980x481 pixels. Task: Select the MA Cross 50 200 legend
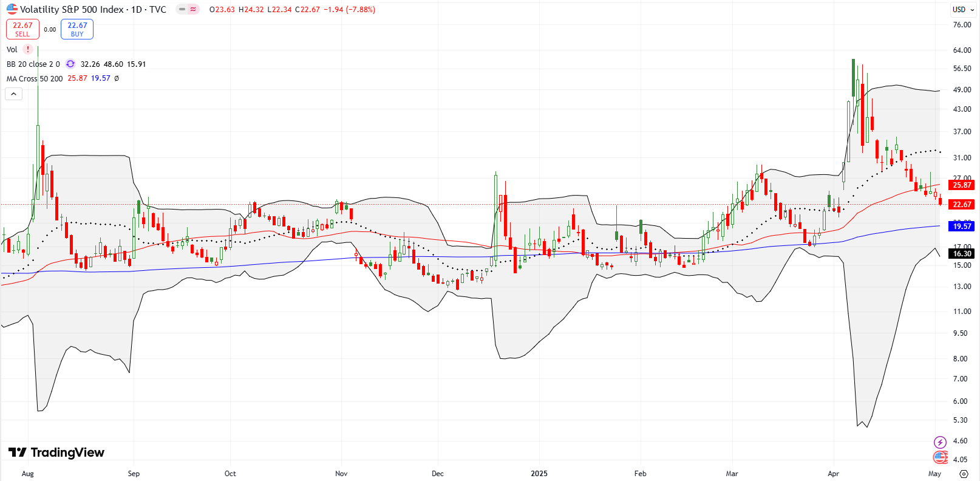(35, 78)
